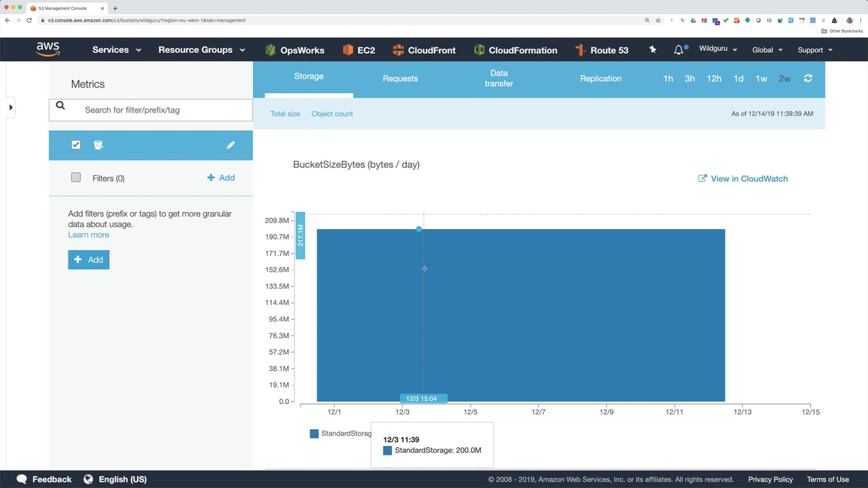Open the Privacy Policy link
The image size is (868, 488).
tap(770, 479)
